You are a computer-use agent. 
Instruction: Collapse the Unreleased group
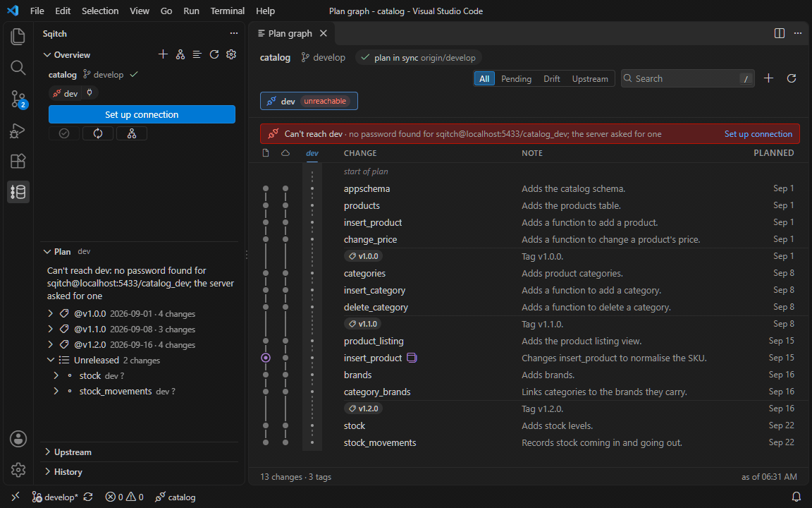tap(50, 360)
